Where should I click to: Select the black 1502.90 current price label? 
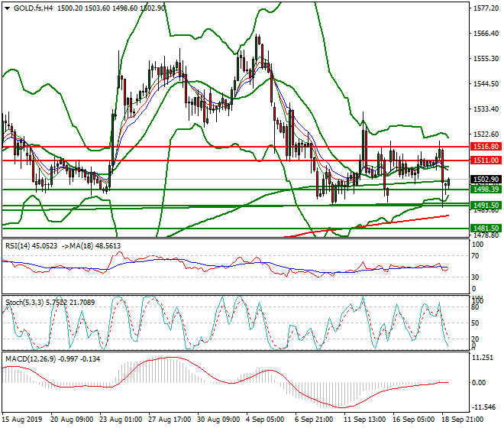coord(486,180)
